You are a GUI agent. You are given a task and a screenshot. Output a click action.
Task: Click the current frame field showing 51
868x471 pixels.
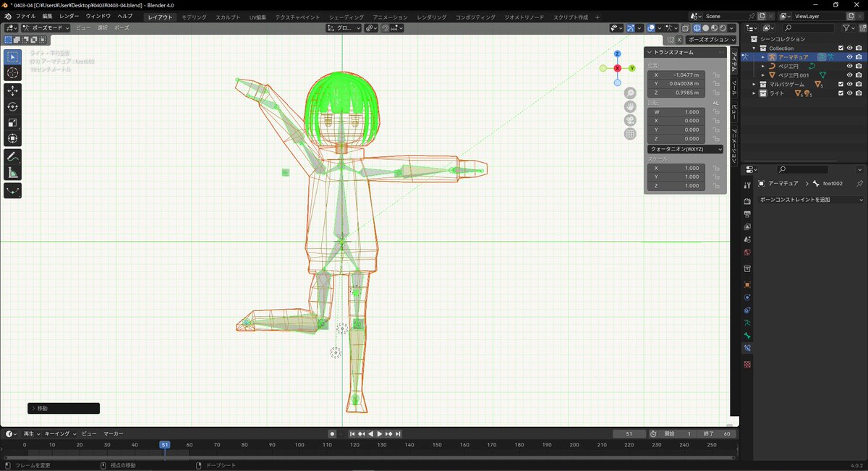(629, 433)
